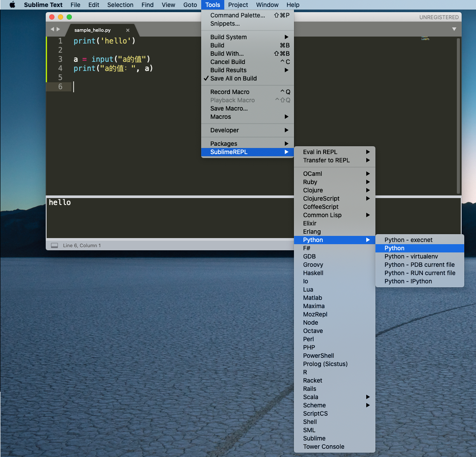The height and width of the screenshot is (457, 476).
Task: Select Build With... menu item
Action: click(x=247, y=54)
